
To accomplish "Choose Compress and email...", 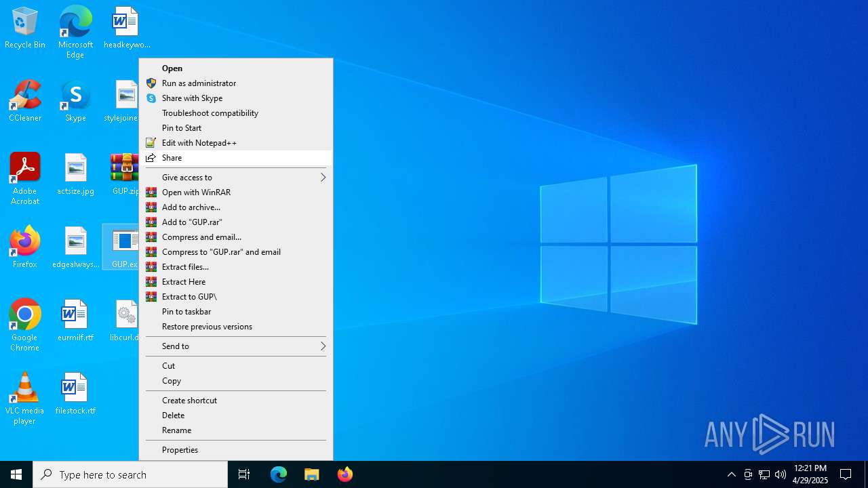I will [x=235, y=237].
